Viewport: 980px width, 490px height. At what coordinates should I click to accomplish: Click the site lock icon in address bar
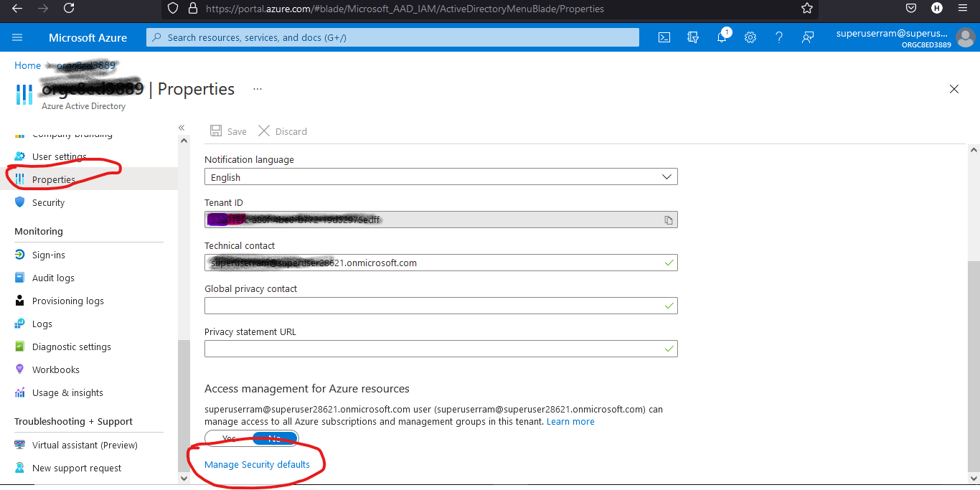(192, 9)
